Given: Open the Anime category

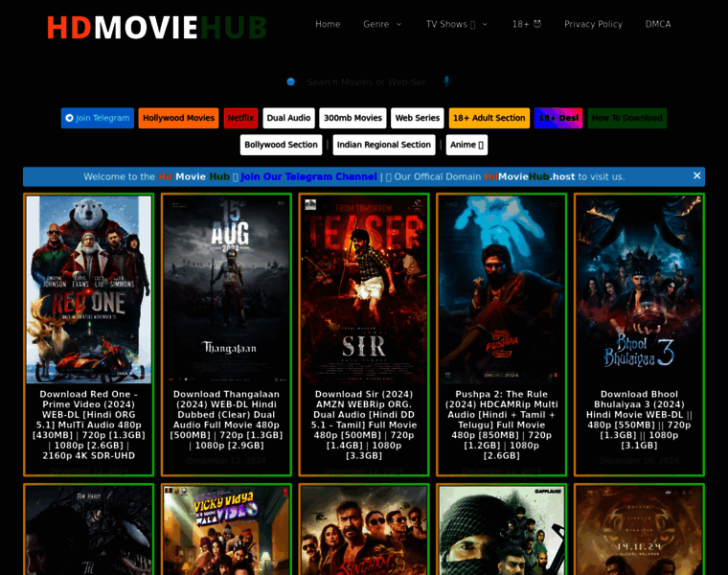Looking at the screenshot, I should coord(466,145).
